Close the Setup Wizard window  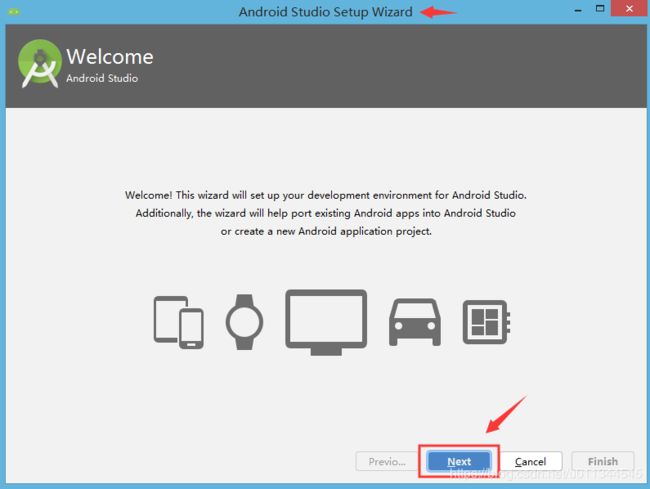coord(629,8)
